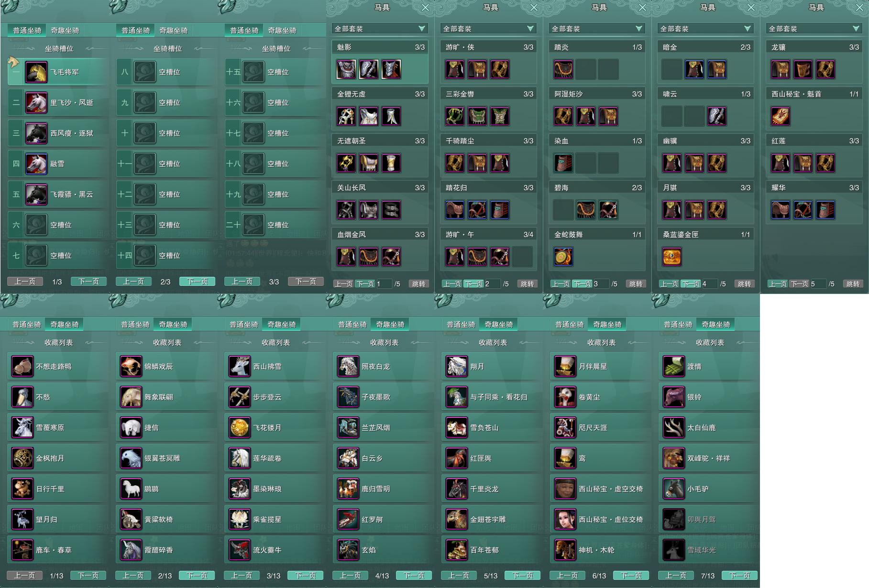Select the 双峰驼·祥祥 mount row
Image resolution: width=869 pixels, height=588 pixels.
[709, 458]
